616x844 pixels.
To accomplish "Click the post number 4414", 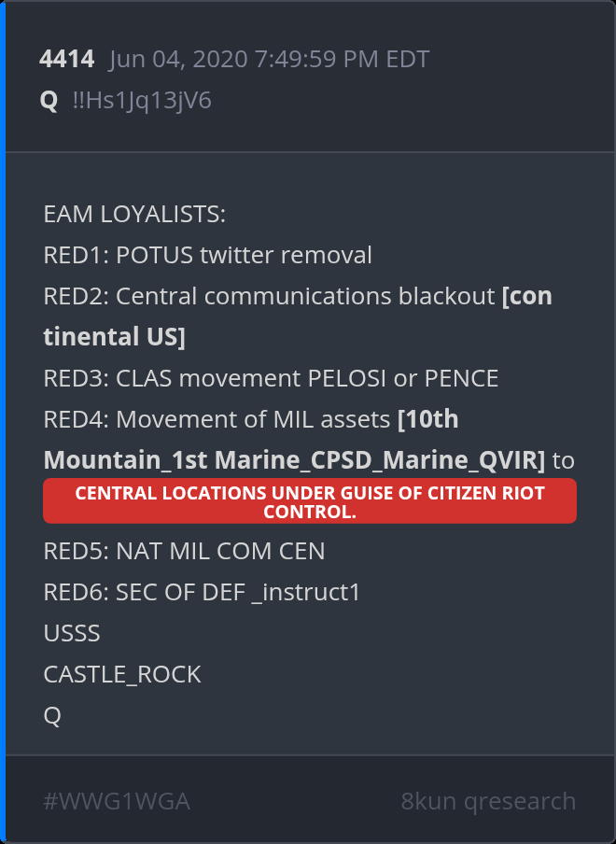I will coord(66,60).
